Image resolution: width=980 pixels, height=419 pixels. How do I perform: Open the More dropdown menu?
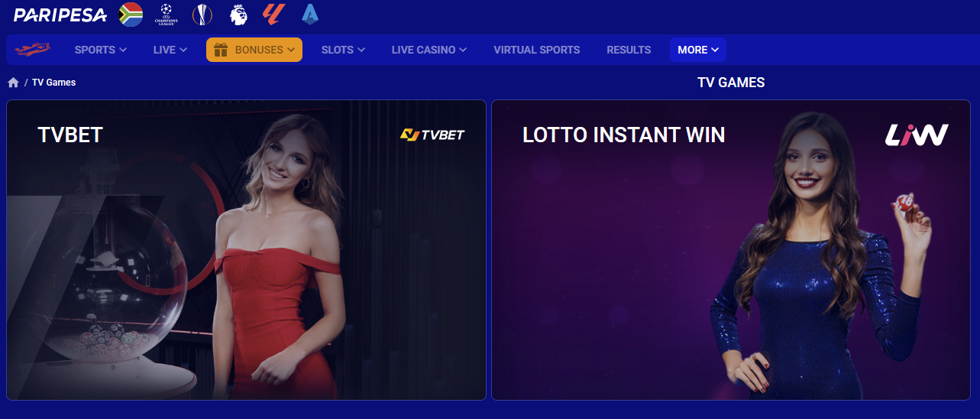coord(698,50)
